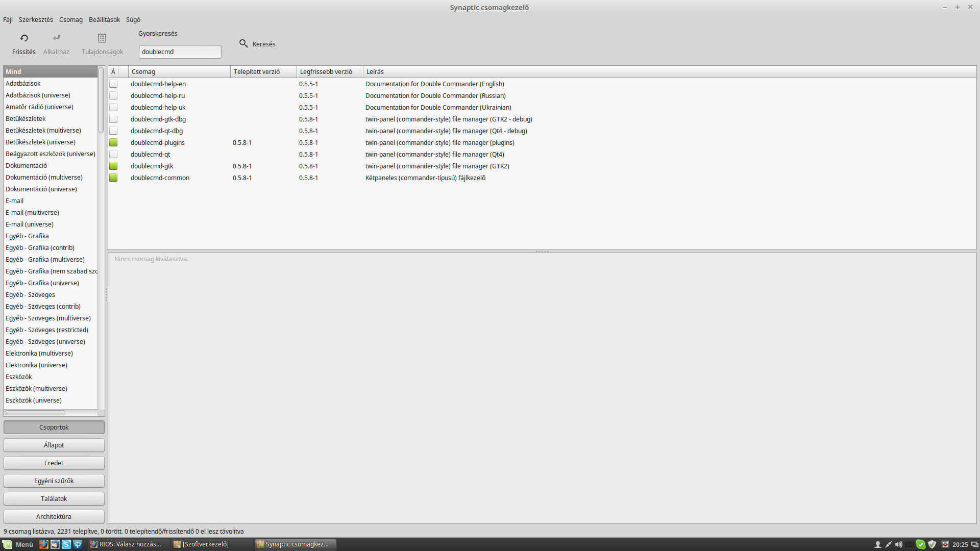Mark checkbox for doublecmd-qt-dbg

click(113, 131)
